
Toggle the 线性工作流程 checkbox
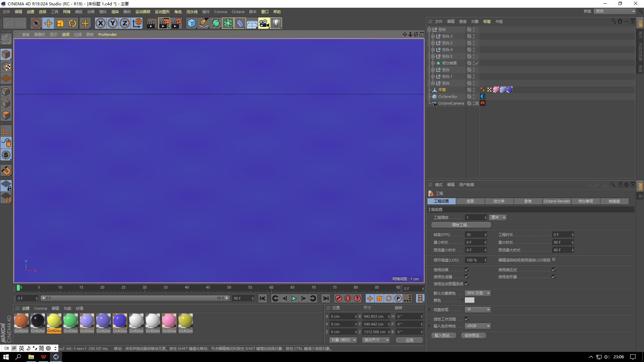467,319
